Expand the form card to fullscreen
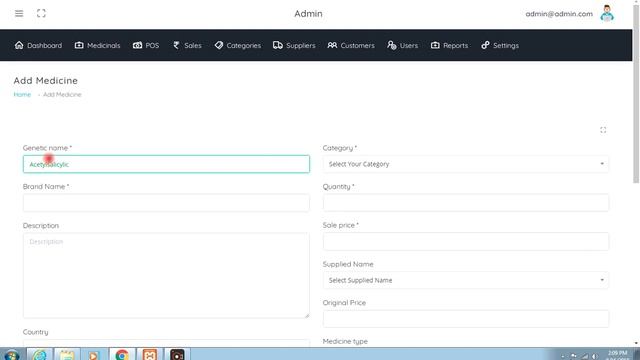Screen dimensions: 640x360 pos(603,130)
